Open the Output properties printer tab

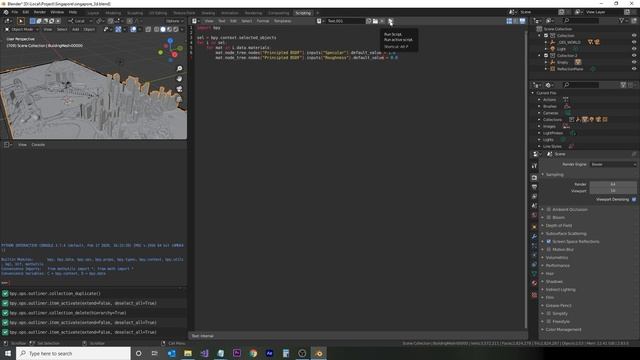click(534, 187)
